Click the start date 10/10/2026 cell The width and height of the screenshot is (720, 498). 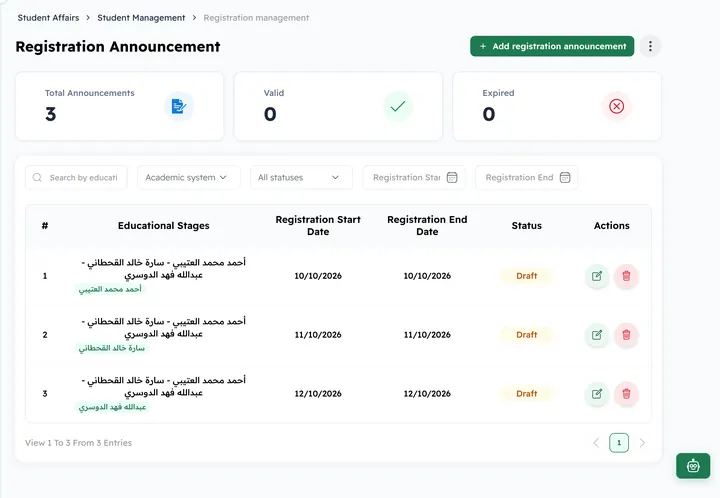(x=318, y=276)
